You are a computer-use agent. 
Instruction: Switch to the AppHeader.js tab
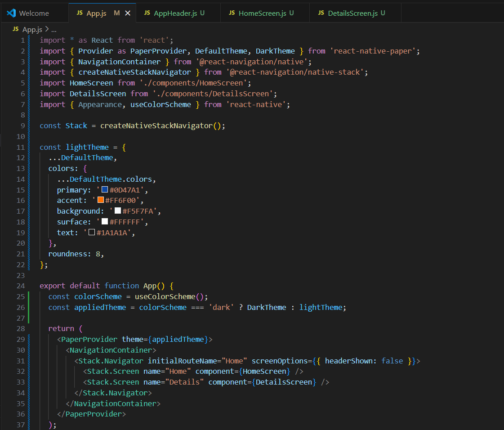coord(178,13)
